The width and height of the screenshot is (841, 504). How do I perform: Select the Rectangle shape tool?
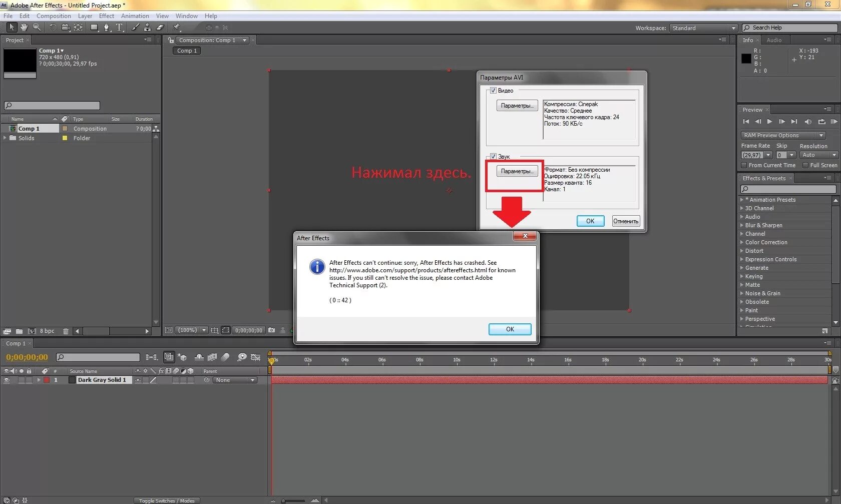click(x=94, y=28)
